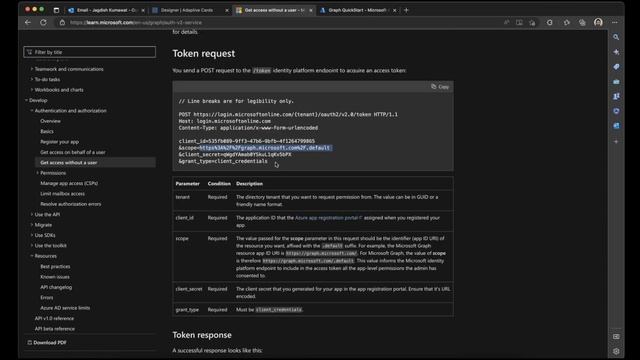
Task: Click the sidebar settings gear icon
Action: 616,351
